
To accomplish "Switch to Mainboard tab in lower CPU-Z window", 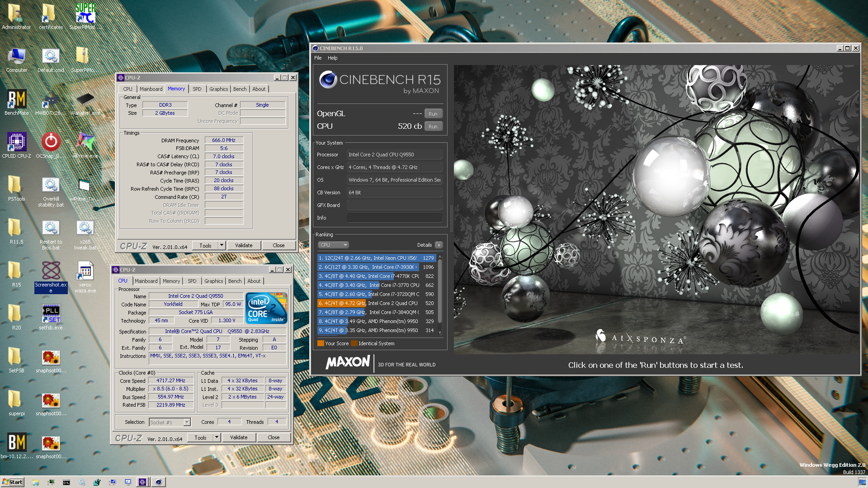I will click(146, 281).
